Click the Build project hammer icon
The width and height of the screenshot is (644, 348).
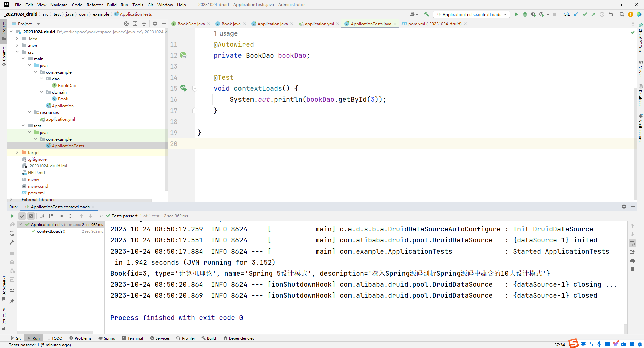coord(426,14)
